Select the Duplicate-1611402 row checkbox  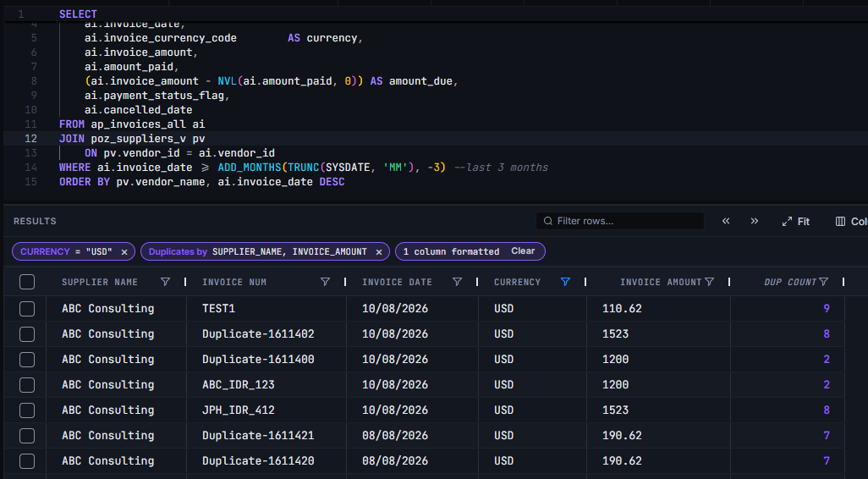(27, 334)
